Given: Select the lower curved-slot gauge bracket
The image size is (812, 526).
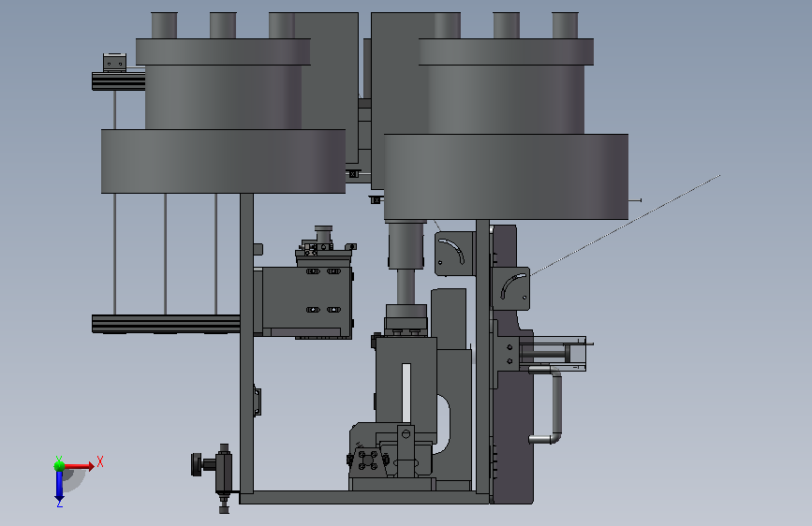Looking at the screenshot, I should pos(510,288).
